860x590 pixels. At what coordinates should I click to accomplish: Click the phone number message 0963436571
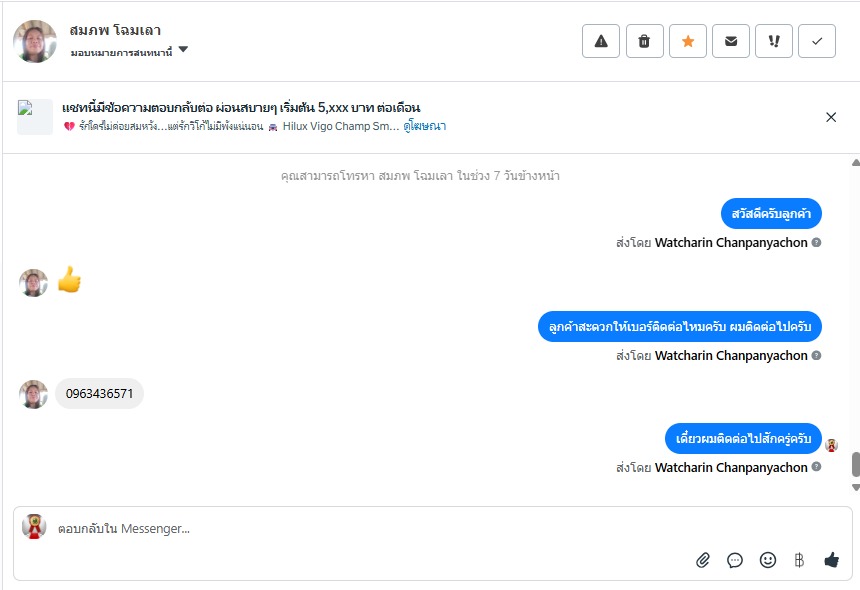point(99,394)
